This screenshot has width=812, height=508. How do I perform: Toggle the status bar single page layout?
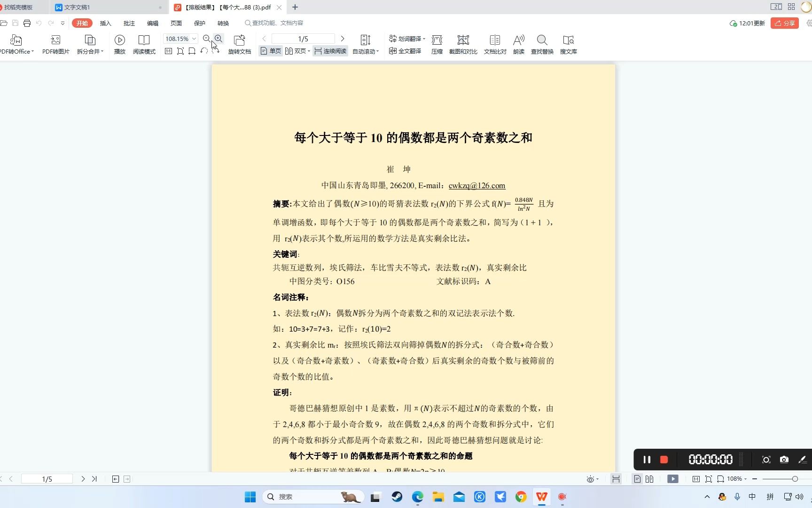click(x=637, y=479)
